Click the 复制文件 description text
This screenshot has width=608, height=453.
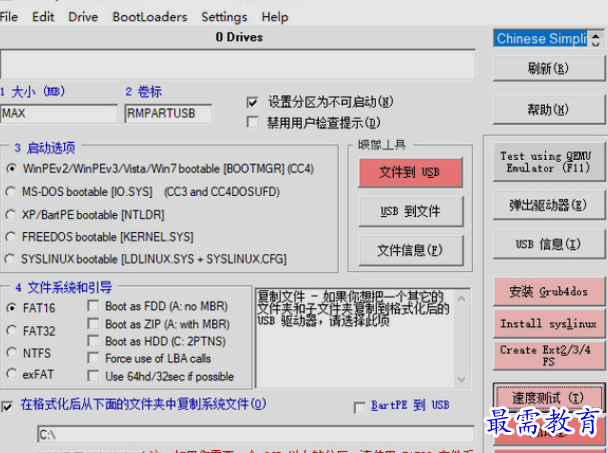point(353,309)
